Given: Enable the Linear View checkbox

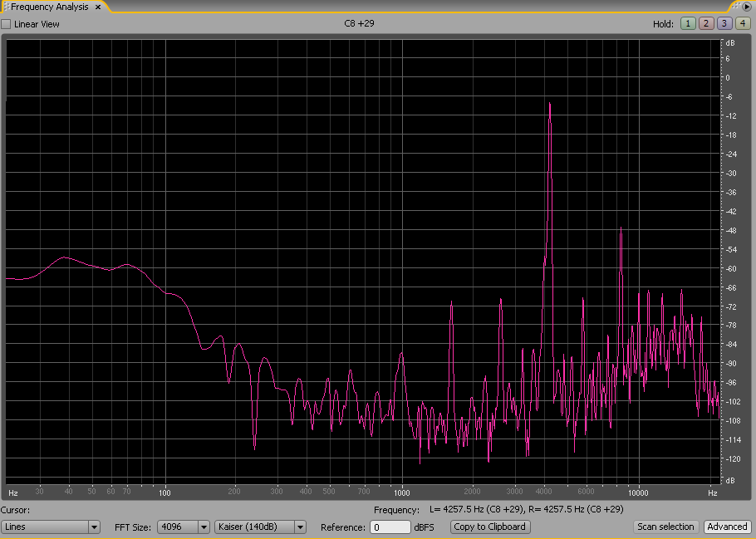Looking at the screenshot, I should pos(7,24).
